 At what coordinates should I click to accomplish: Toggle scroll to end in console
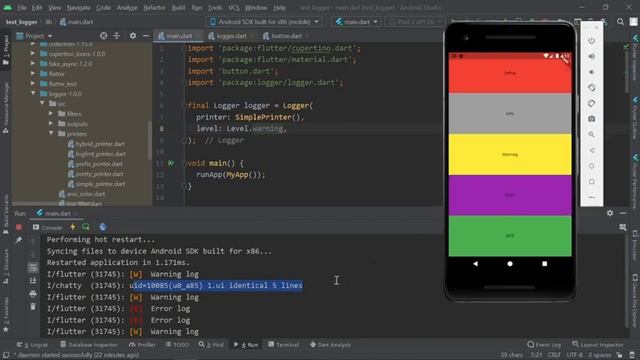(x=33, y=280)
